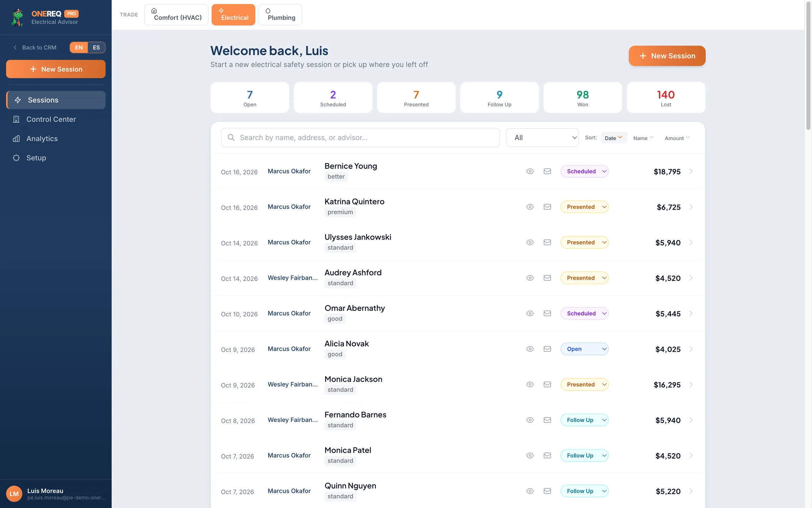Screen dimensions: 812x508
Task: Click mail icon on Monica Patel row
Action: (x=547, y=456)
